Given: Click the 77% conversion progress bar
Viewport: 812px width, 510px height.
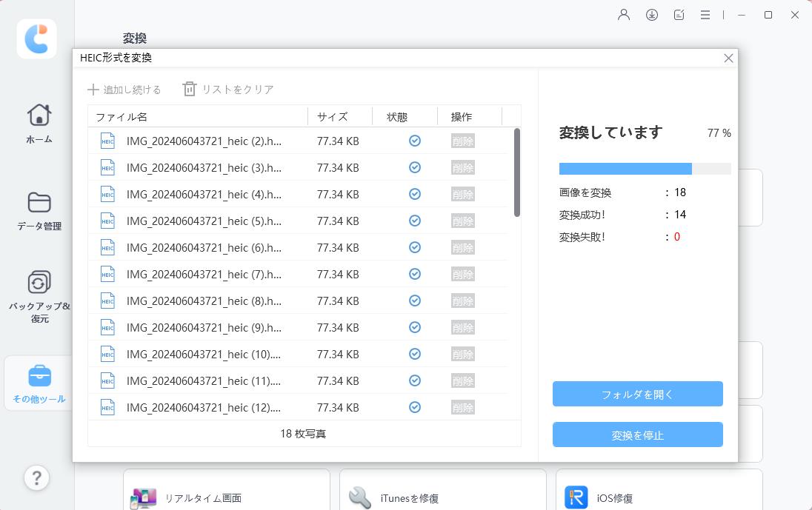Looking at the screenshot, I should tap(644, 168).
